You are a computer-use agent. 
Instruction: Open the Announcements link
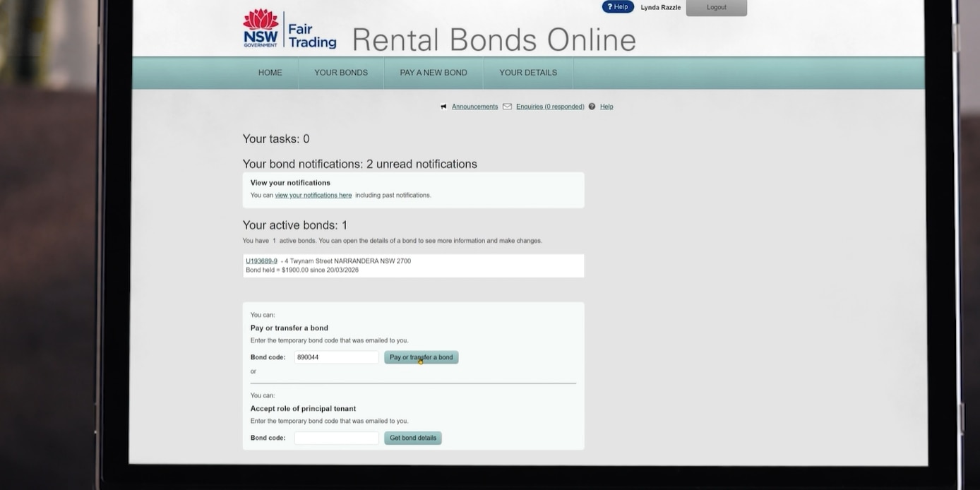[475, 106]
